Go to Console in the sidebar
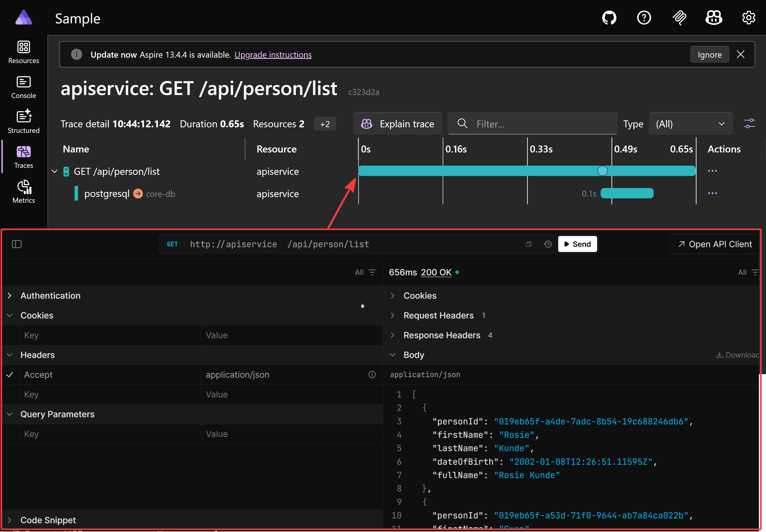The height and width of the screenshot is (532, 766). pyautogui.click(x=24, y=87)
